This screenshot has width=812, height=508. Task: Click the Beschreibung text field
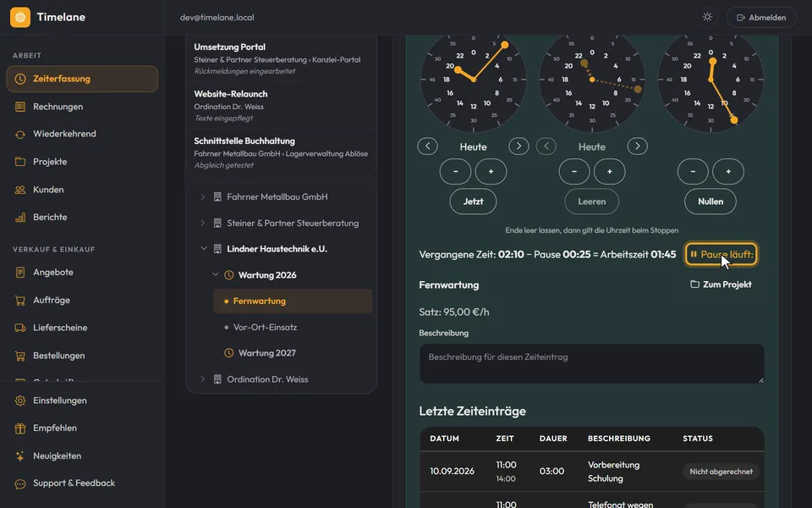click(591, 364)
